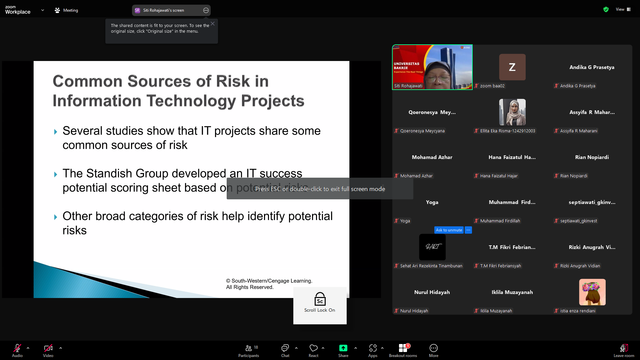Select Siti Rohajawati's video thumbnail
Screen dimensions: 640x360
click(x=432, y=67)
